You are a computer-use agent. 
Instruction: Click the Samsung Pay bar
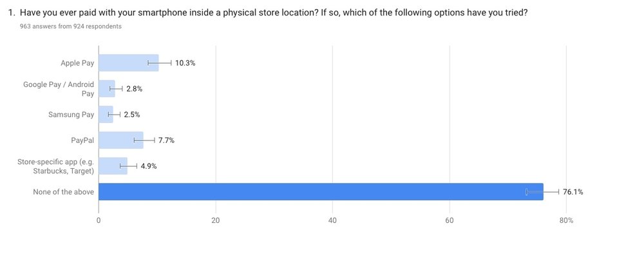click(106, 115)
